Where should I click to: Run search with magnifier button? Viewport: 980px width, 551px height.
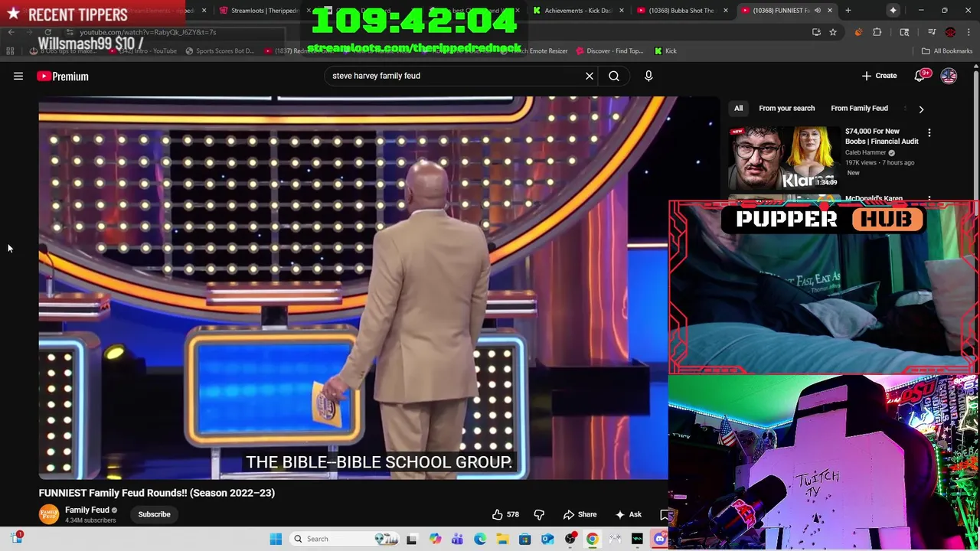614,76
